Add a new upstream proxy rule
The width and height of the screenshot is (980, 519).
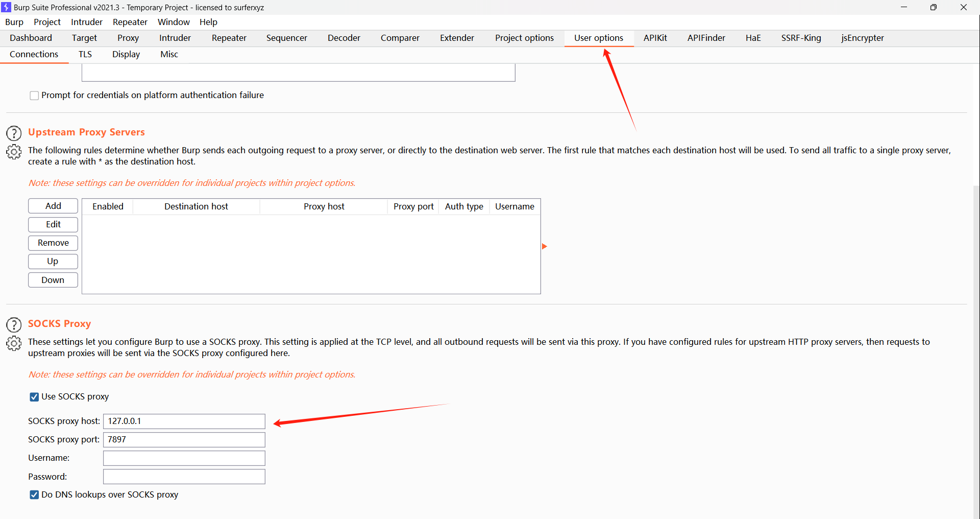tap(53, 206)
